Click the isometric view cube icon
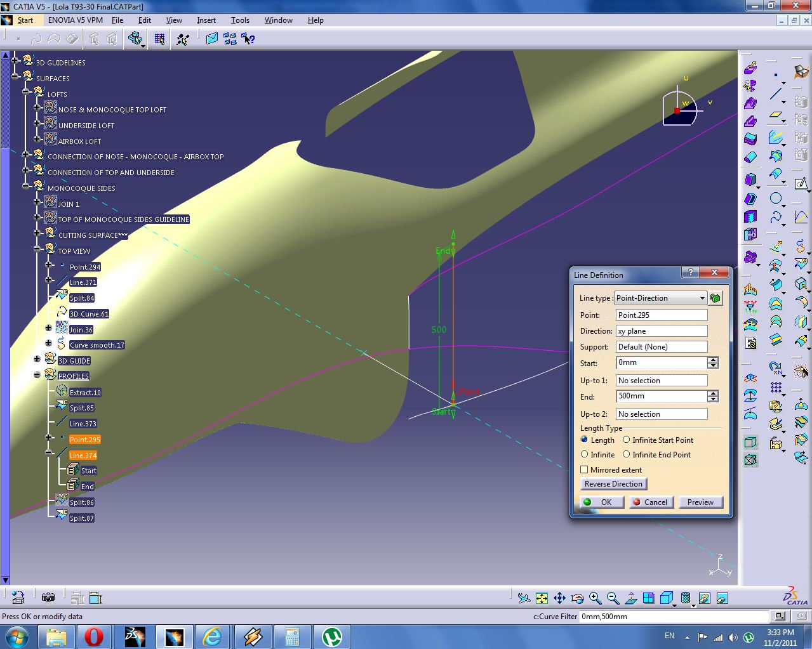This screenshot has height=649, width=812. coord(666,598)
